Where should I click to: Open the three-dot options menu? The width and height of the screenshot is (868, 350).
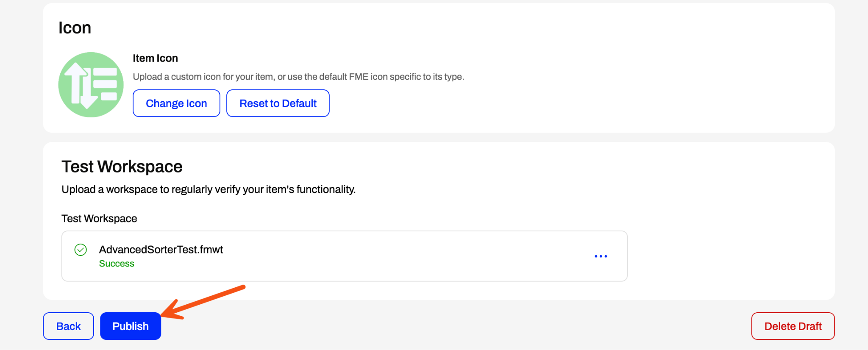coord(601,256)
